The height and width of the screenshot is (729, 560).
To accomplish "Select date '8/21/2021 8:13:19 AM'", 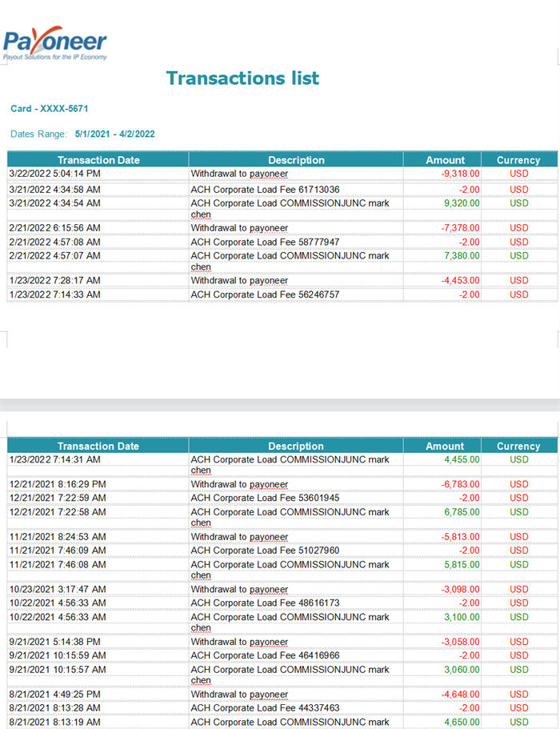I will tap(55, 722).
